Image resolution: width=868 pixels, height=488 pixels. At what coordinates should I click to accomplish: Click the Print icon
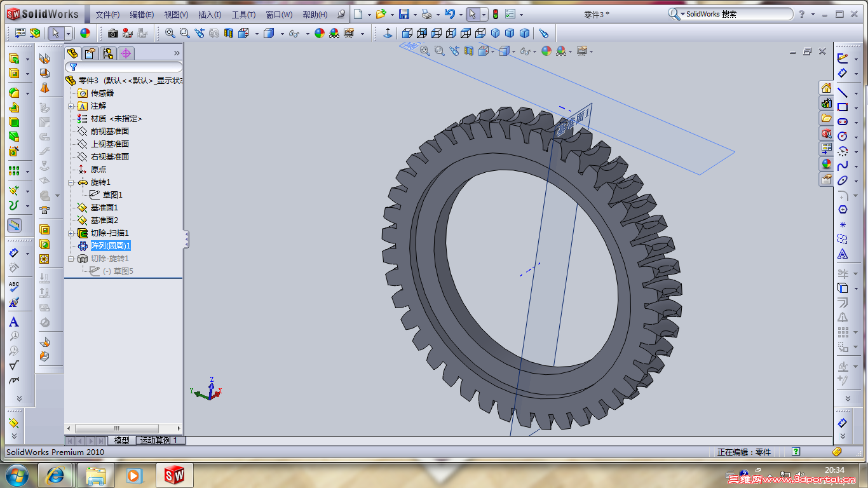[427, 14]
